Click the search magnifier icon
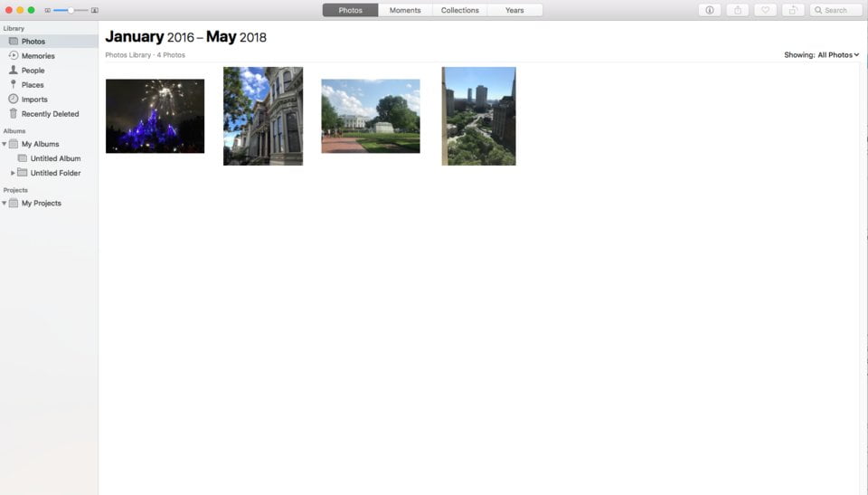This screenshot has width=868, height=495. click(x=818, y=10)
